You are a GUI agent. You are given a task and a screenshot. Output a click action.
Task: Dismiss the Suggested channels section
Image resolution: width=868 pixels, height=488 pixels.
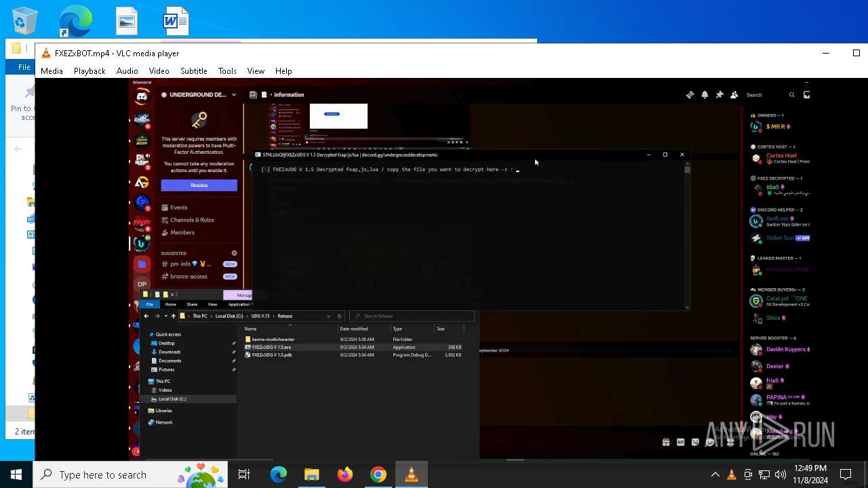tap(235, 253)
